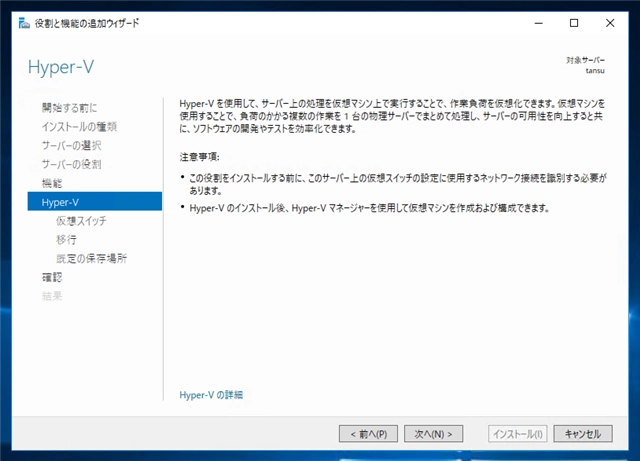
Task: Minimize the wizard window
Action: [x=539, y=23]
